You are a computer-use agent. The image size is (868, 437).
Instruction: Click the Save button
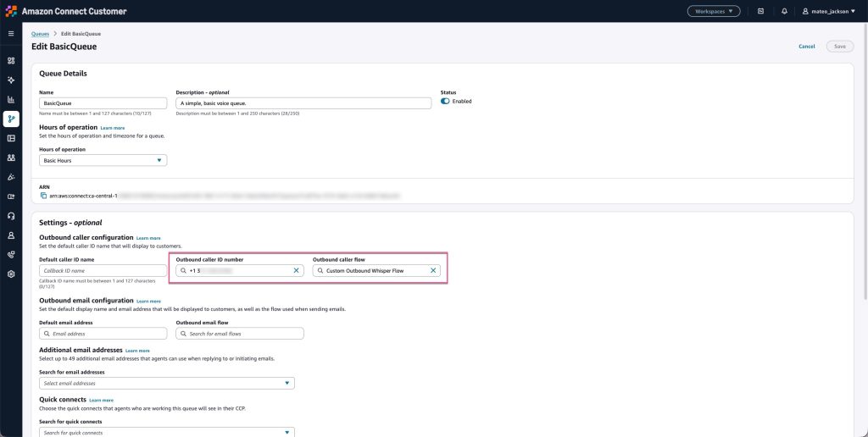point(840,47)
